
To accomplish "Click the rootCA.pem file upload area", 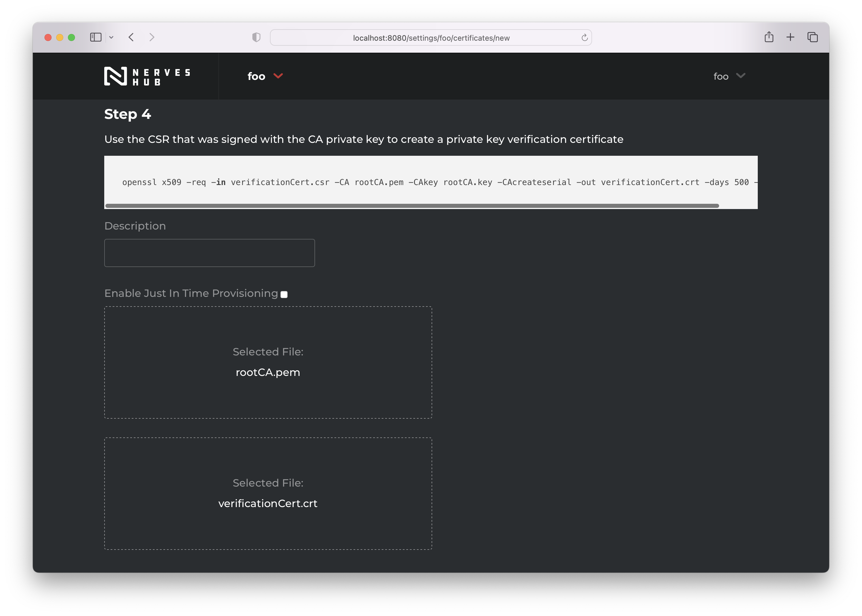I will coord(268,362).
